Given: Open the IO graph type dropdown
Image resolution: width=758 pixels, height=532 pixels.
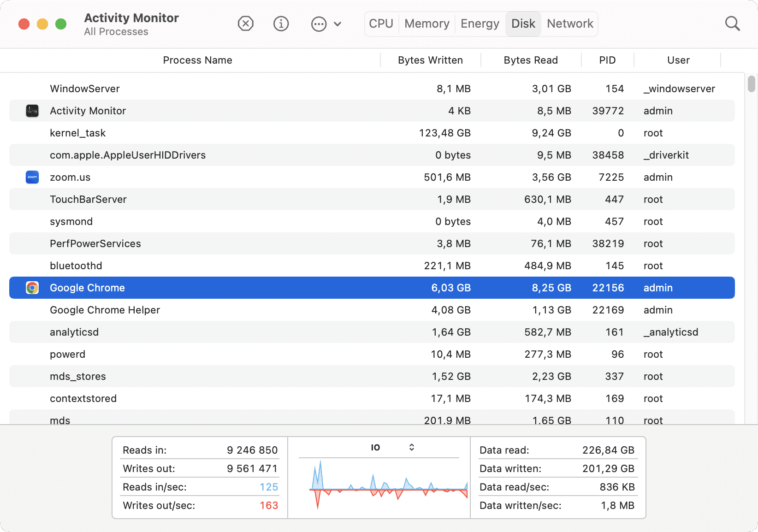Looking at the screenshot, I should pos(411,447).
